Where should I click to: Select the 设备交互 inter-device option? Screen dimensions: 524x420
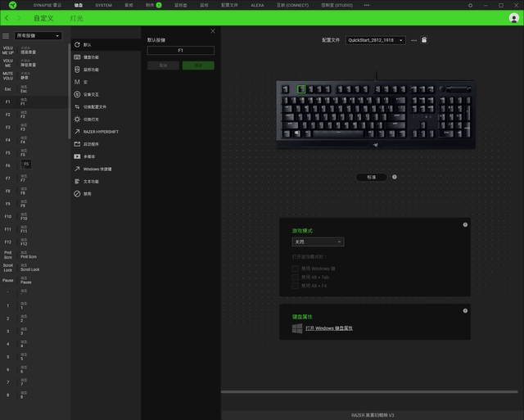coord(106,94)
